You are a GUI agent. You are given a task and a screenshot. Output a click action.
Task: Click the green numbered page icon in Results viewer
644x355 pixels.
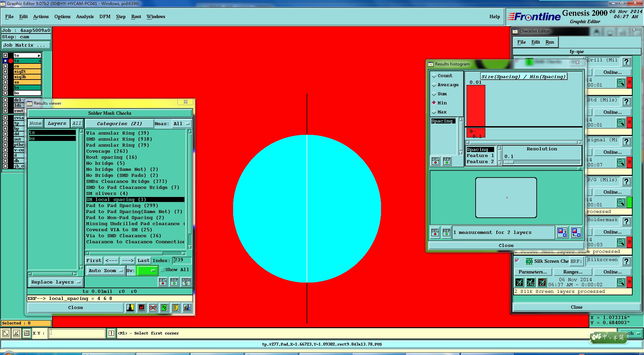coord(164,307)
